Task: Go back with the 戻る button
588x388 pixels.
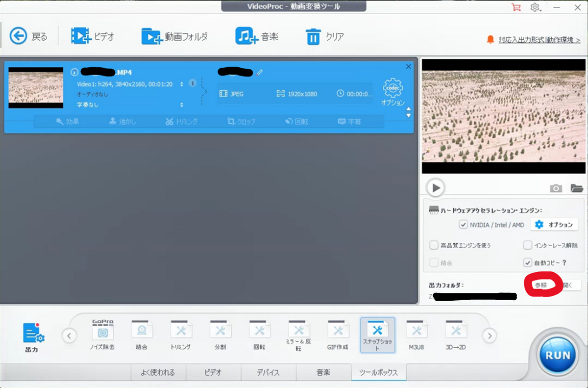Action: coord(28,36)
